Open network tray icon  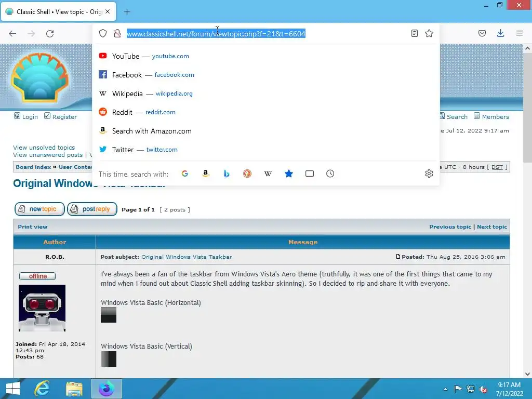click(471, 389)
